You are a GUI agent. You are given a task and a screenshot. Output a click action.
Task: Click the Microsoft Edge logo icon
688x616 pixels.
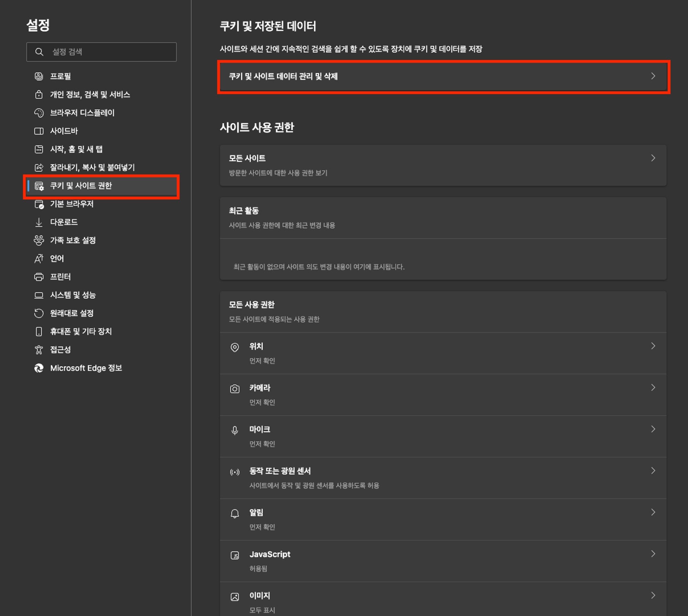(39, 368)
